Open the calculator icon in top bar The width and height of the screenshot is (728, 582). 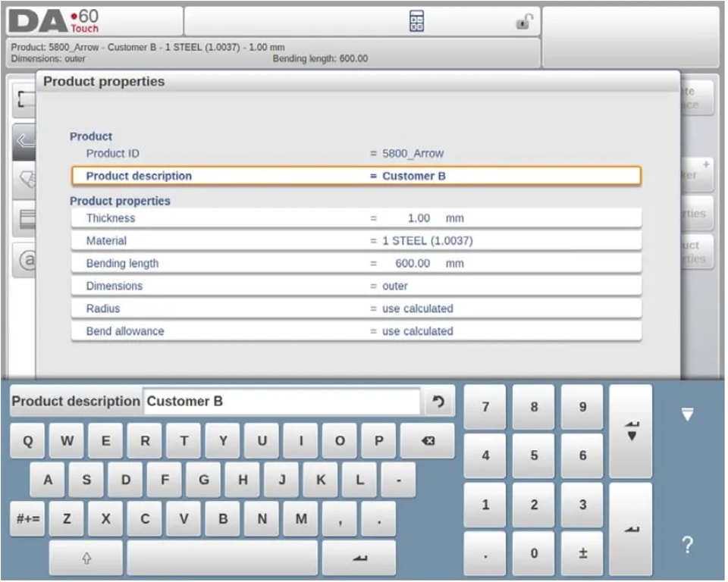pos(417,21)
